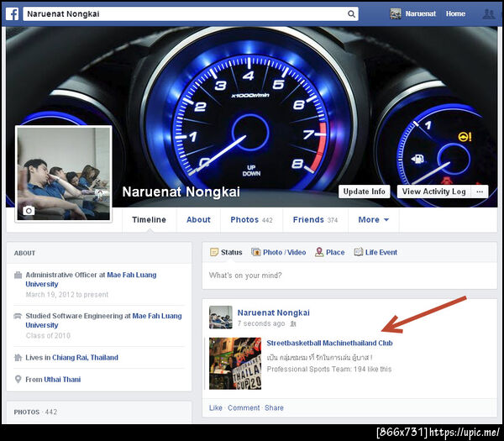This screenshot has height=441, width=504.
Task: Open Naruenat profile link in top bar
Action: point(421,13)
